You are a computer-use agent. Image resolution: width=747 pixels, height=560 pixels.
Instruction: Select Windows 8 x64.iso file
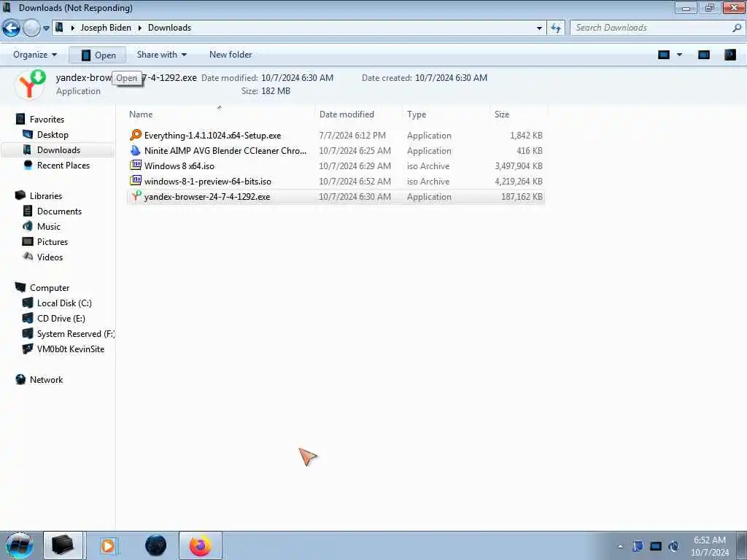tap(179, 166)
